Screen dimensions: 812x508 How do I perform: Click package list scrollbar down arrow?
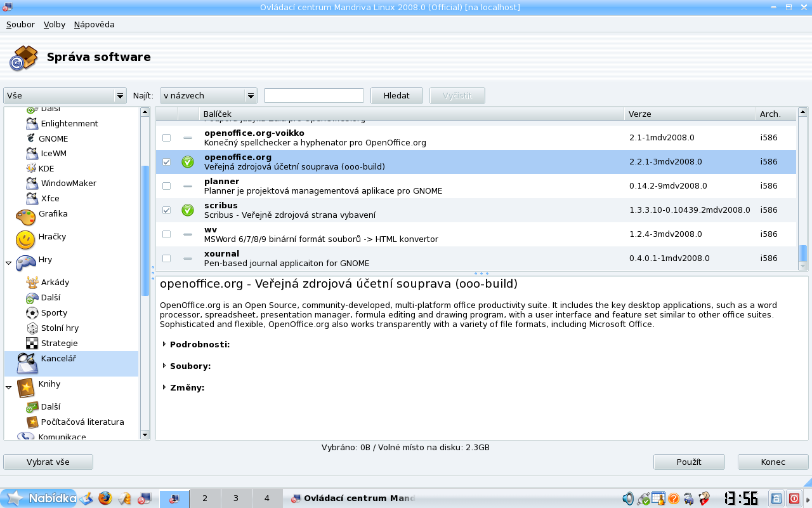pos(803,266)
